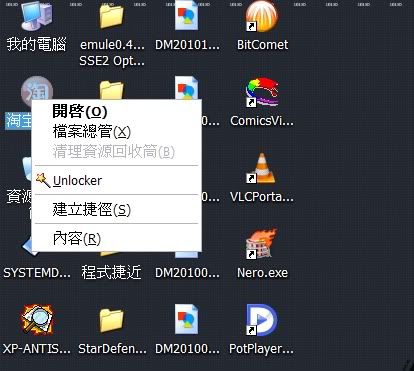Select the Nero.exe shortcut icon
Screen dimensions: 414x371
click(262, 244)
